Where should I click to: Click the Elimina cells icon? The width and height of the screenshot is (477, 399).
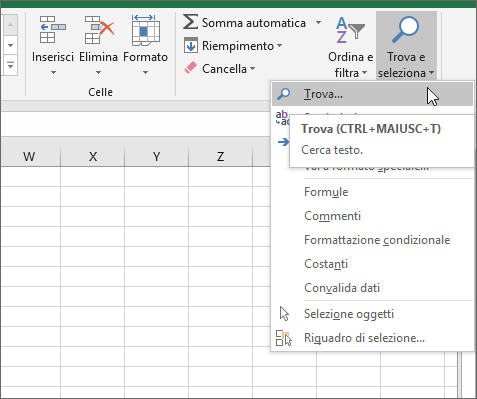[x=99, y=29]
